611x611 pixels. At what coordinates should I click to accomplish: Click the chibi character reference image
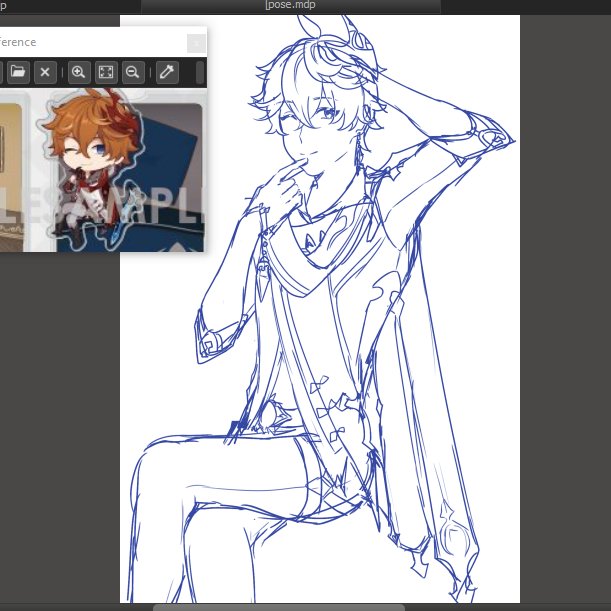101,170
